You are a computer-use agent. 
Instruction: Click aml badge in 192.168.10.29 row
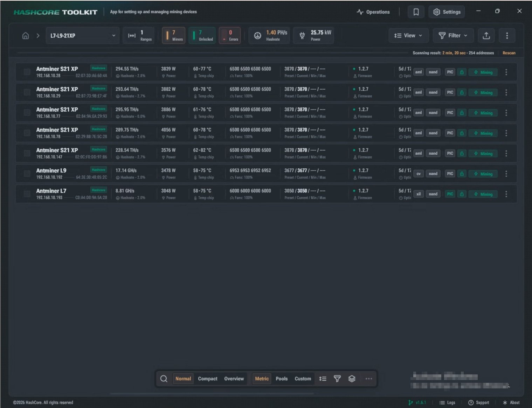[x=419, y=92]
